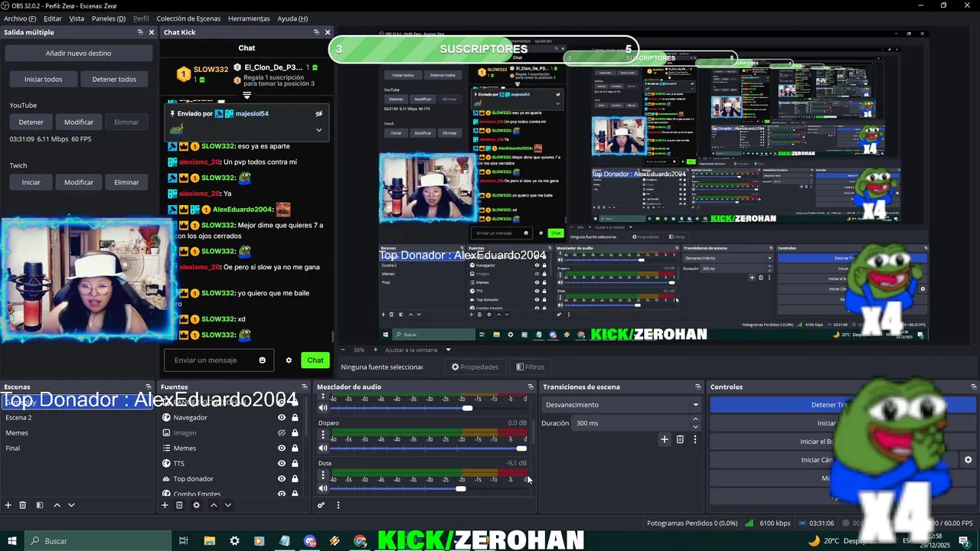Send message with green Chat button
The width and height of the screenshot is (980, 551).
click(315, 360)
